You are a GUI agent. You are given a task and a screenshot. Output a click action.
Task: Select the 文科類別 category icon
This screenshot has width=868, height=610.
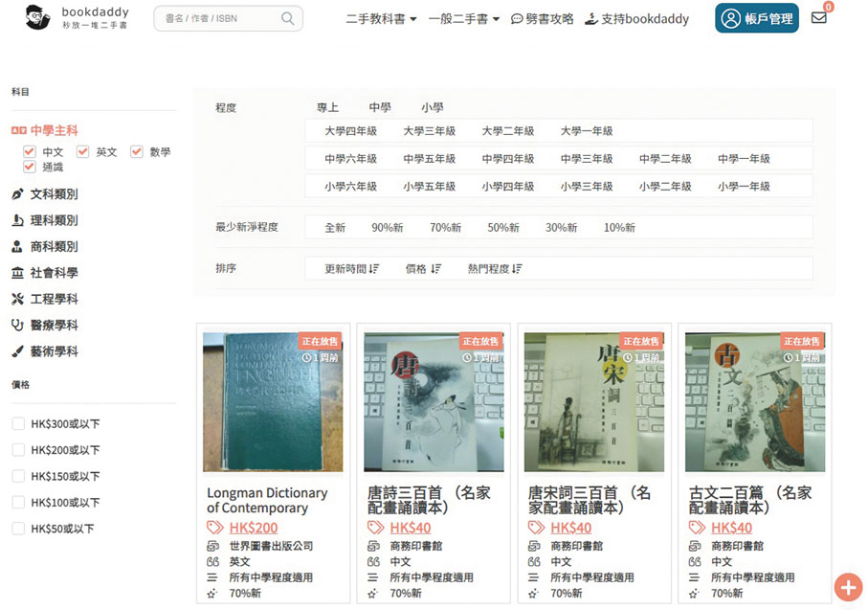(x=17, y=194)
